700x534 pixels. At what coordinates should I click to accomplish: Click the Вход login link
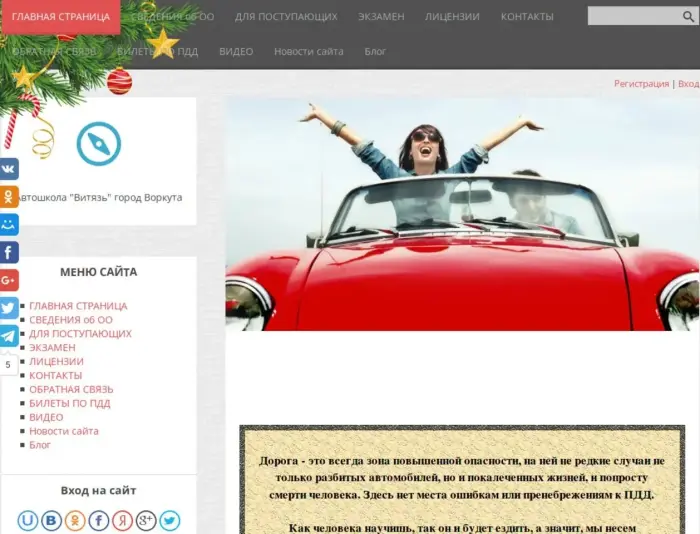click(688, 84)
